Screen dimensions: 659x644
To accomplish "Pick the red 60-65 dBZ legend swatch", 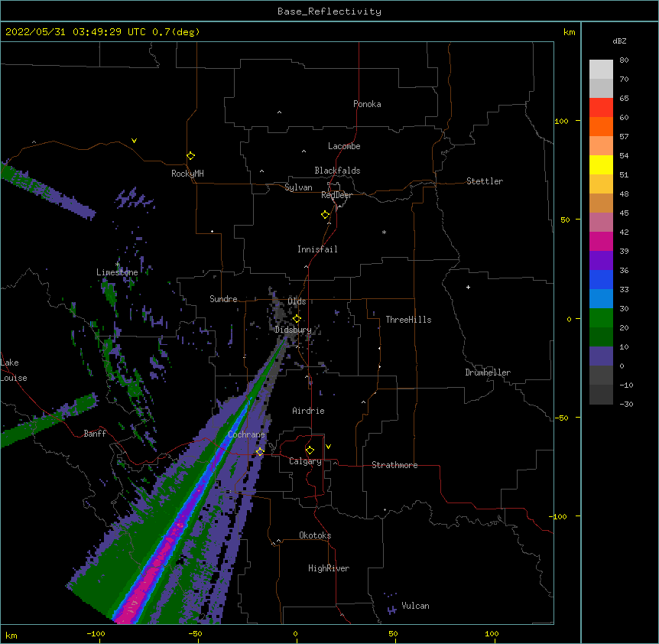I will (x=601, y=108).
